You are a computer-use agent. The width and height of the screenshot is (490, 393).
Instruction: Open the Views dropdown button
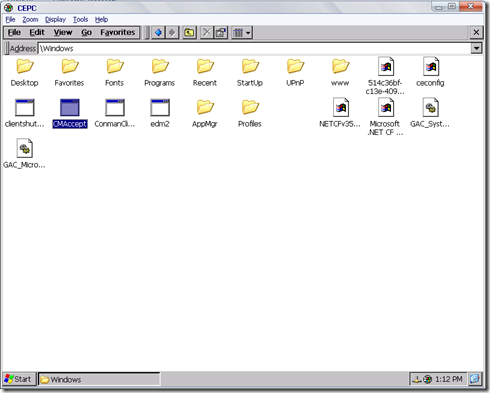242,33
